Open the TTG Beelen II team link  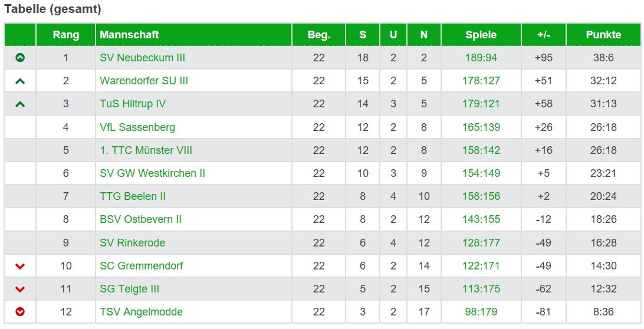click(x=133, y=196)
